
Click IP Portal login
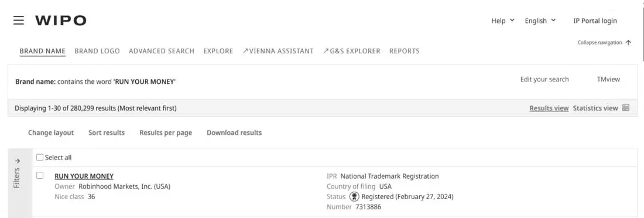595,21
